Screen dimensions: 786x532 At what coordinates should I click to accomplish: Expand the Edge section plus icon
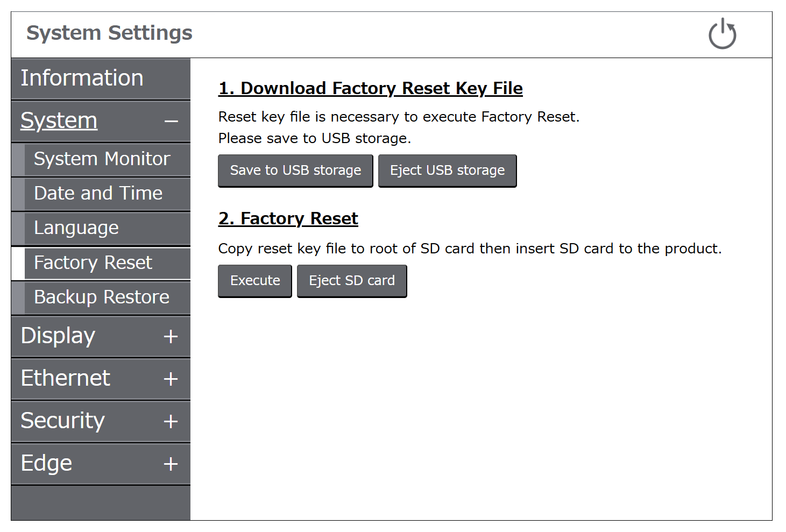pyautogui.click(x=171, y=464)
